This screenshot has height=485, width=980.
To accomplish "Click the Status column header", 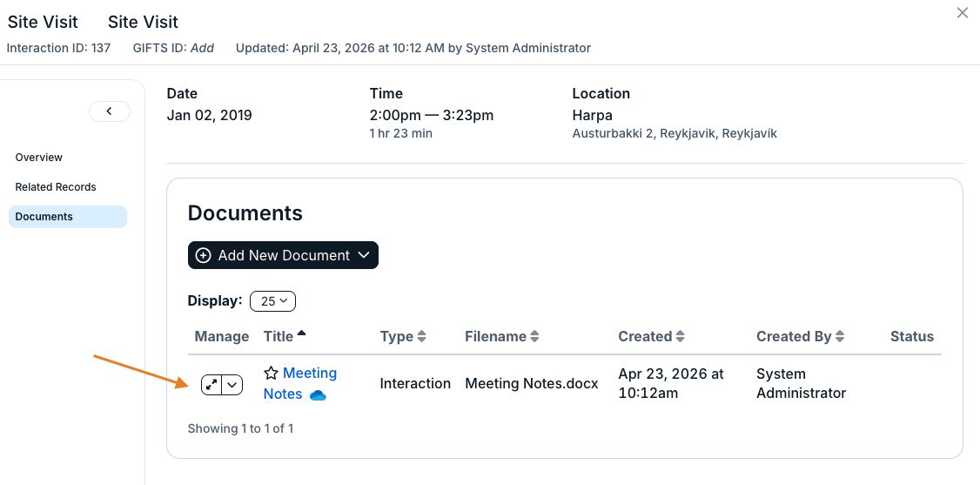I will point(912,336).
